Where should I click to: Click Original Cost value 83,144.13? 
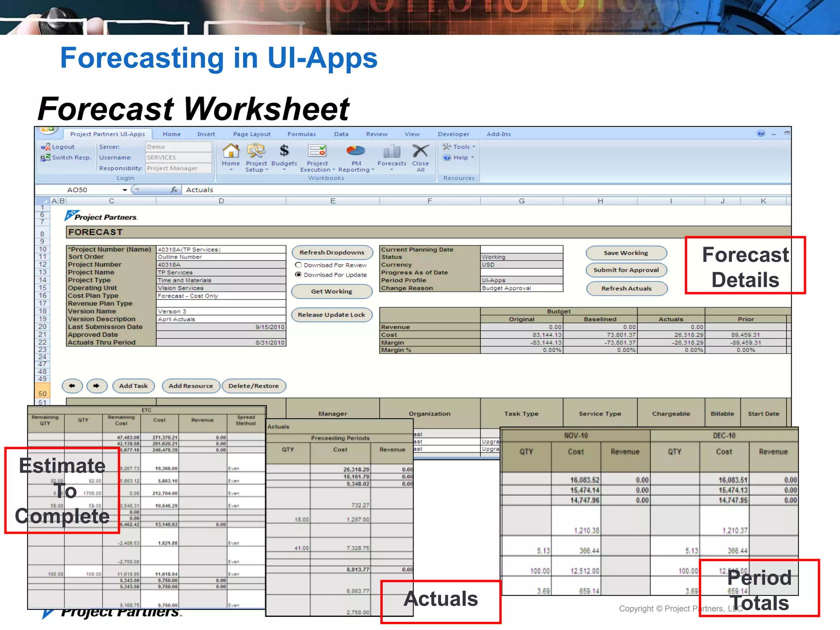(x=522, y=335)
